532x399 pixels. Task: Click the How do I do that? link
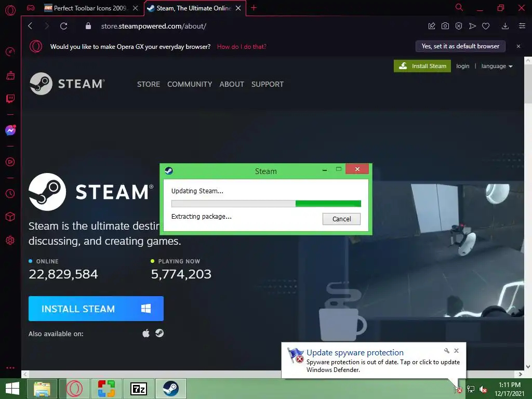(242, 46)
